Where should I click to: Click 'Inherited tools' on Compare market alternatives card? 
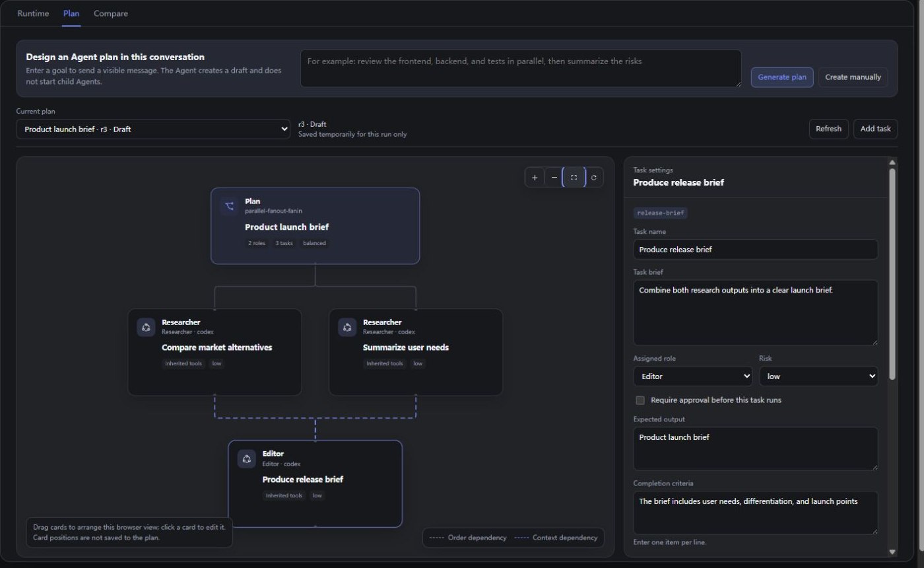(x=183, y=363)
